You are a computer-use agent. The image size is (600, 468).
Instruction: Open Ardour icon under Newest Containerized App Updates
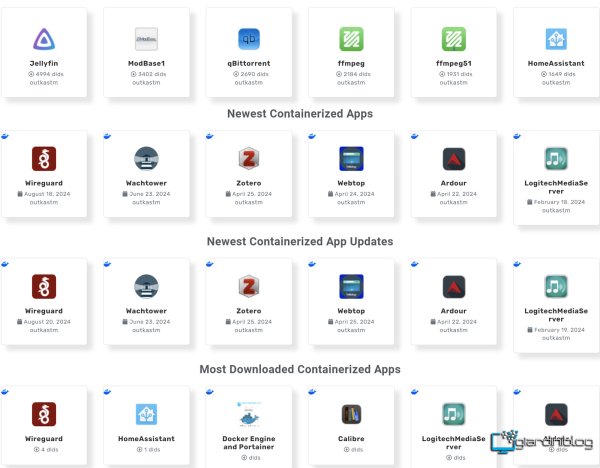(x=453, y=287)
